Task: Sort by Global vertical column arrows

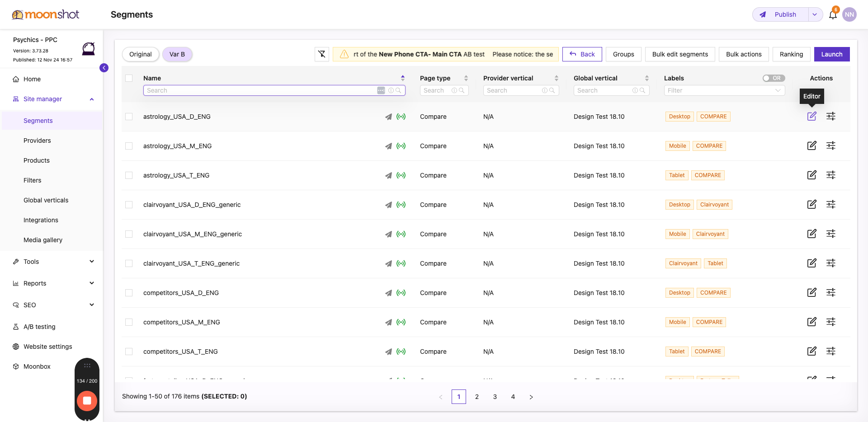Action: 647,78
